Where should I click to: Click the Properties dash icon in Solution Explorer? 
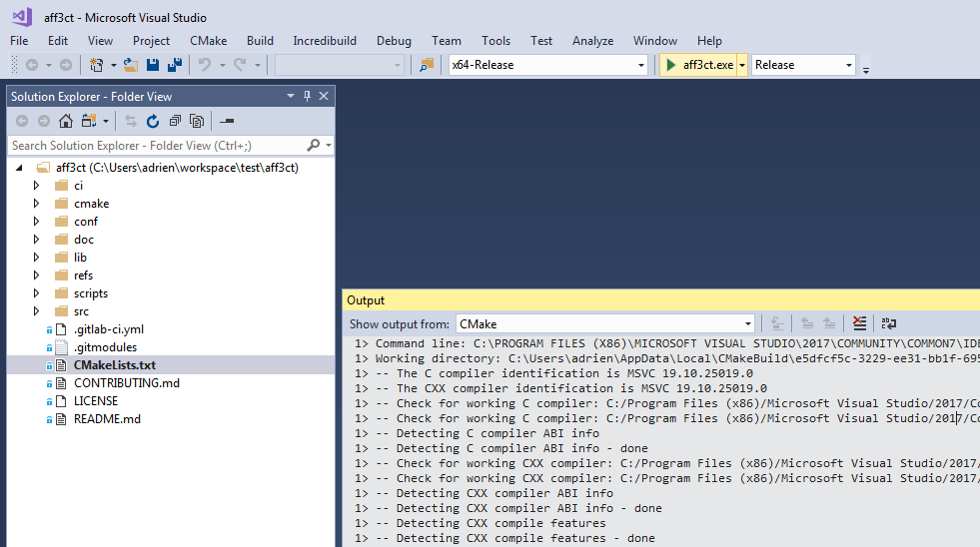click(x=227, y=121)
